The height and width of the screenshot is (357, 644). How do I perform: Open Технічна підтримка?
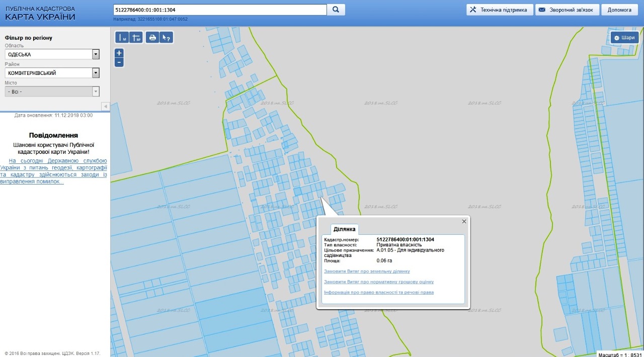click(x=500, y=10)
